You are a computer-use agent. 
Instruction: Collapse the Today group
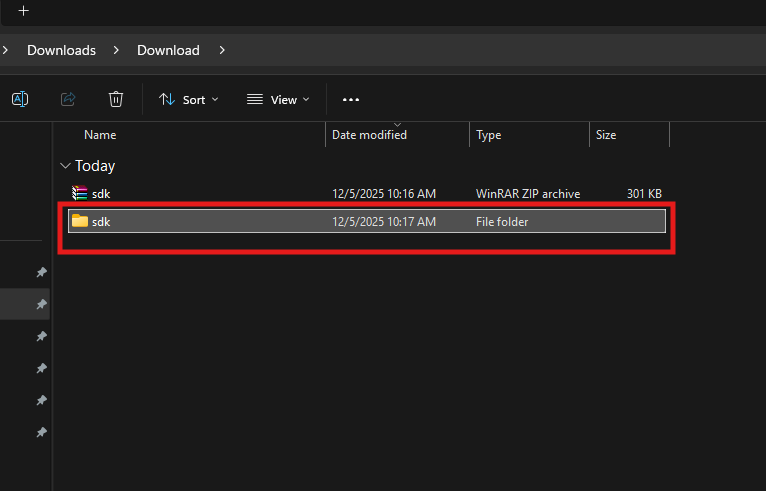[x=66, y=166]
